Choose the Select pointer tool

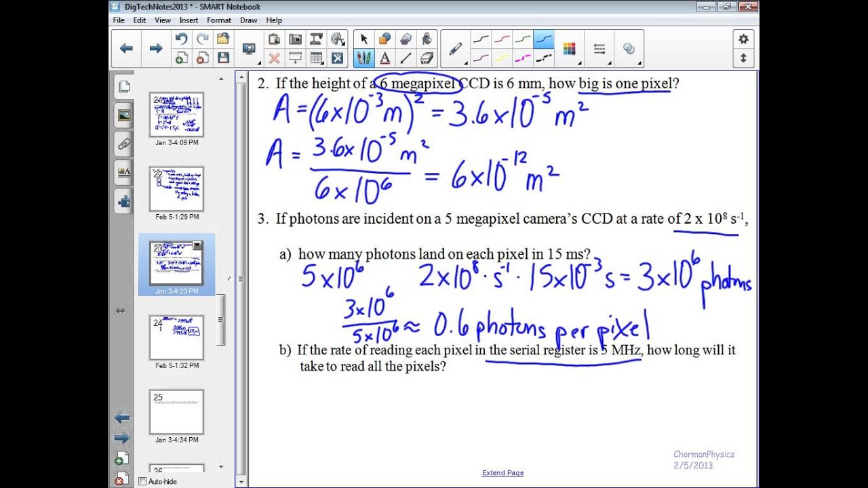pyautogui.click(x=363, y=39)
